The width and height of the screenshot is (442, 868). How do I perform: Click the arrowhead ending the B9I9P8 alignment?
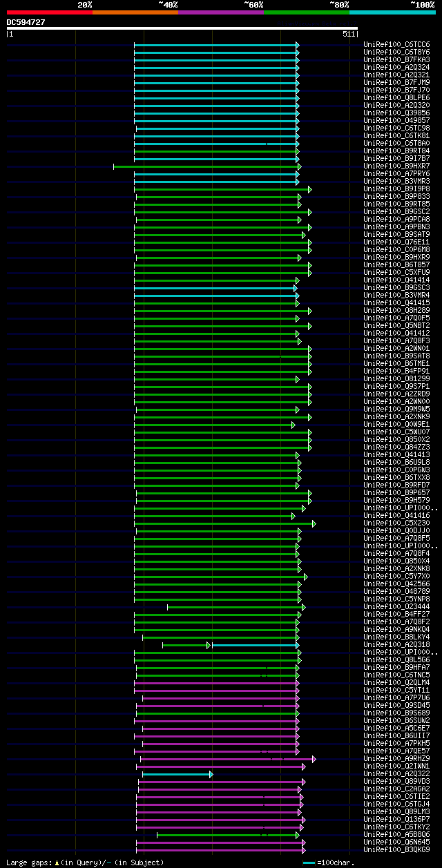(310, 189)
